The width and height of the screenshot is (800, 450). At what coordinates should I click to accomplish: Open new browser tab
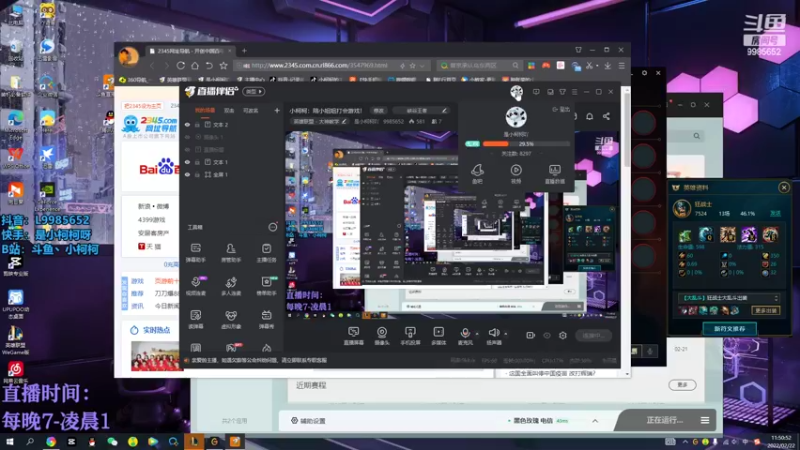click(244, 51)
